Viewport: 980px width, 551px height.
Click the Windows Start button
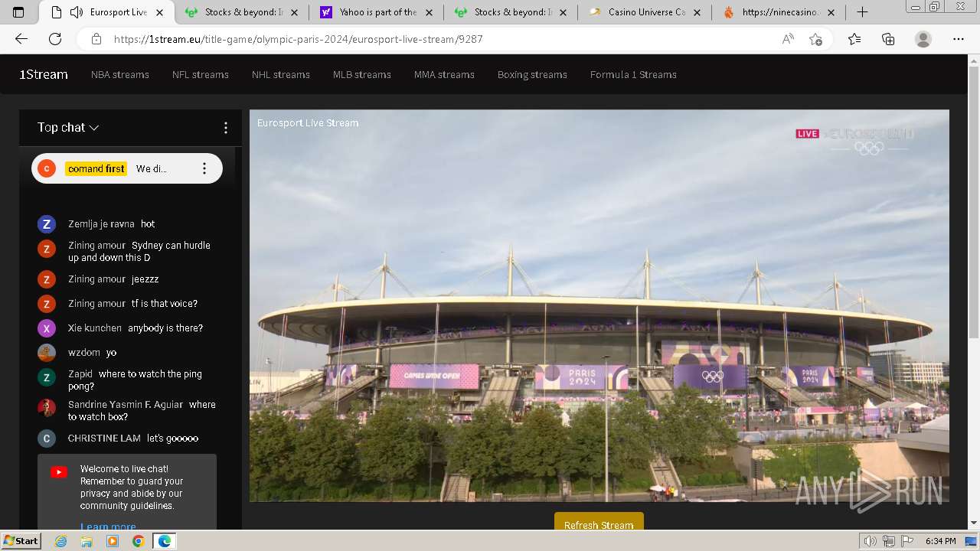coord(21,541)
